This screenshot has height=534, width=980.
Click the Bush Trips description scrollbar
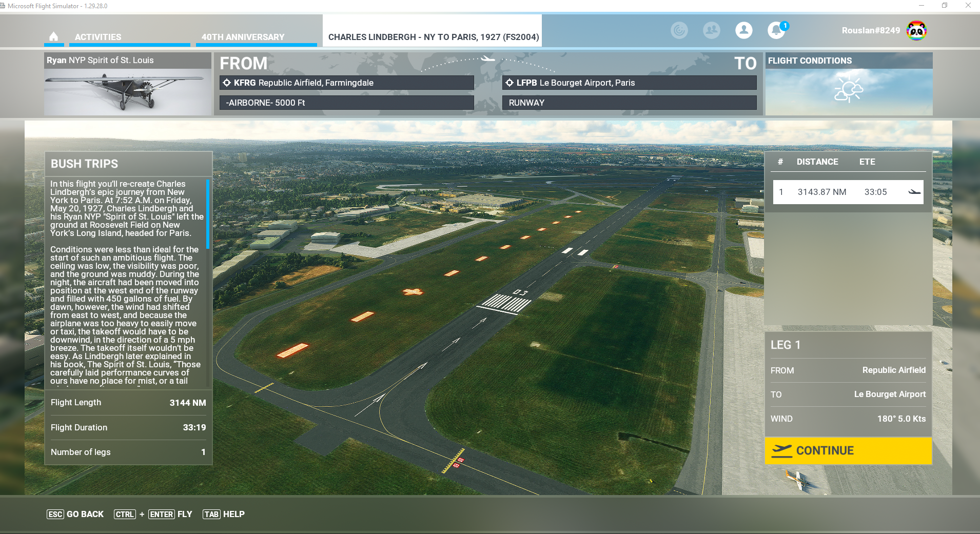208,214
